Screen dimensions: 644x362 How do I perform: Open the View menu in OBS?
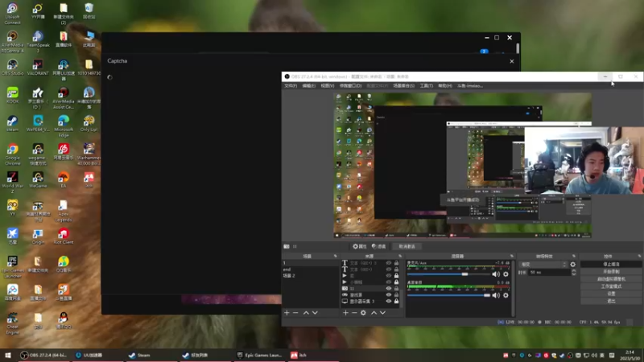[x=328, y=86]
